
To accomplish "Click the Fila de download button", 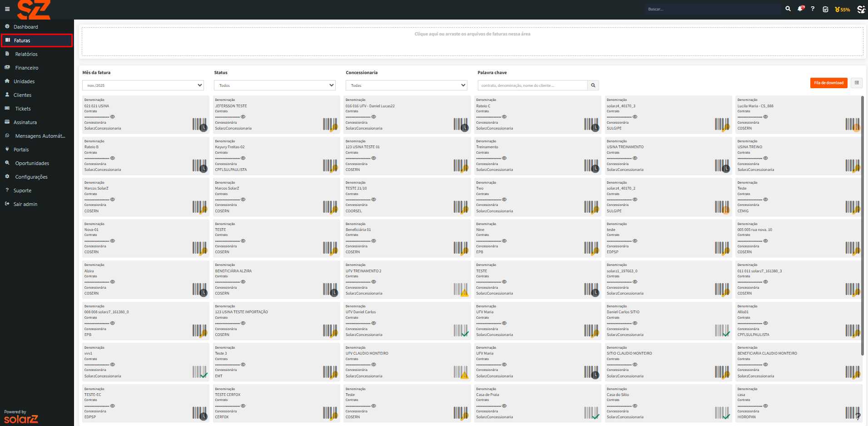I will [828, 83].
